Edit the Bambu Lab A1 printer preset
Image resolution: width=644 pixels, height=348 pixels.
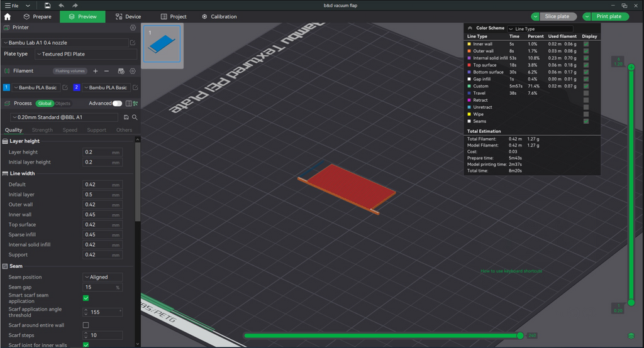[x=133, y=43]
